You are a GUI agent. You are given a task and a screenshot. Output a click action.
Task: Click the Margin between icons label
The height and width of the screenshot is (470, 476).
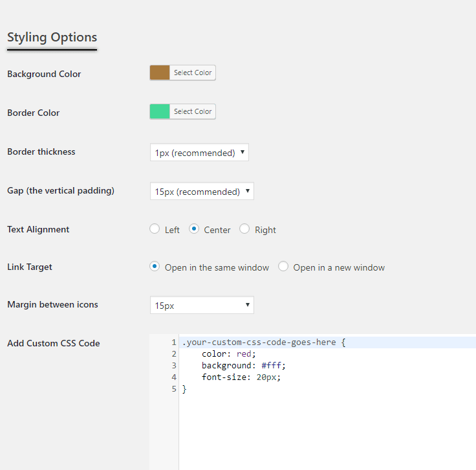coord(52,305)
